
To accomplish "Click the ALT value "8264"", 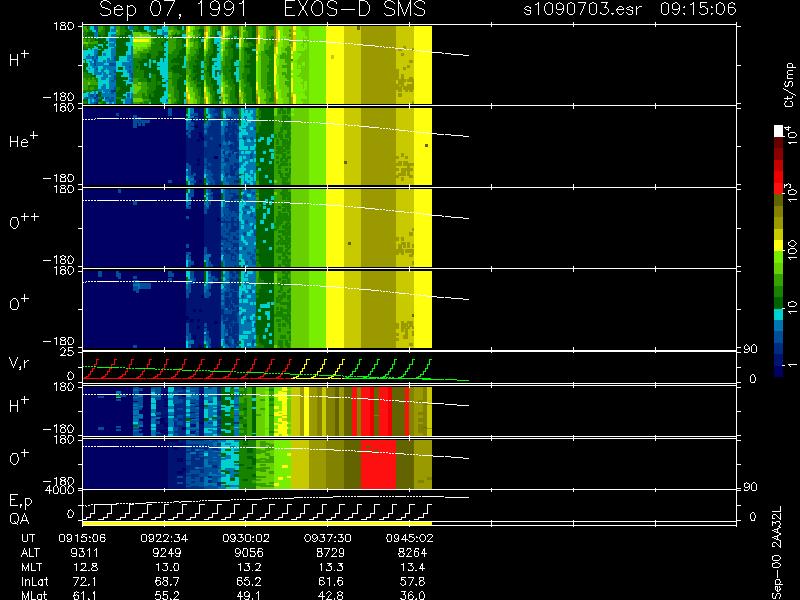I will 412,553.
